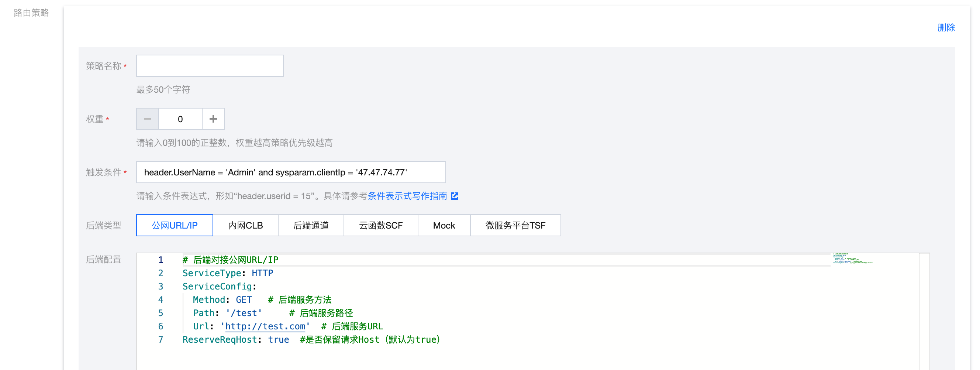Select the Mock backend type
980x370 pixels.
pyautogui.click(x=444, y=225)
